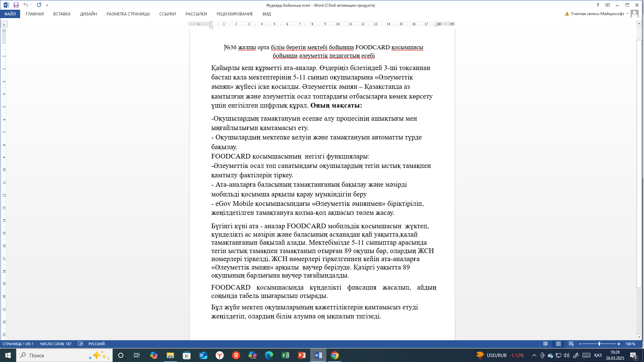Switch to the ВСТАВКА tab

pyautogui.click(x=62, y=14)
